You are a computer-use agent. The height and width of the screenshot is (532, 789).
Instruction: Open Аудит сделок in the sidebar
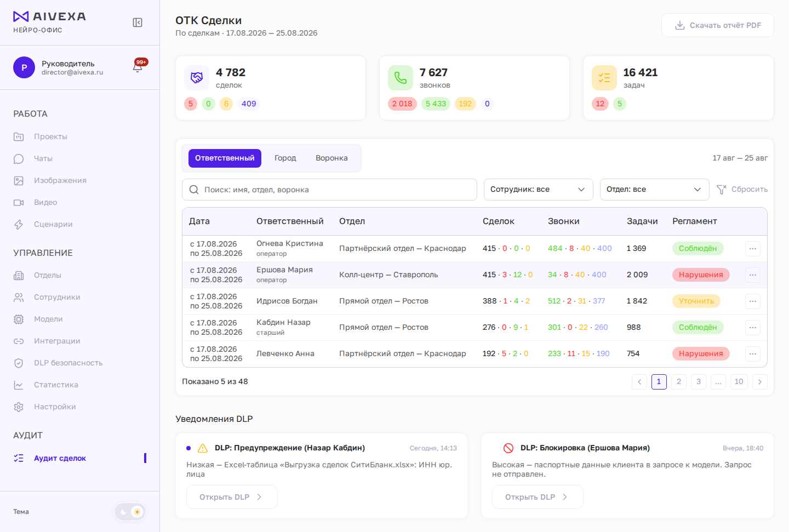[x=80, y=458]
